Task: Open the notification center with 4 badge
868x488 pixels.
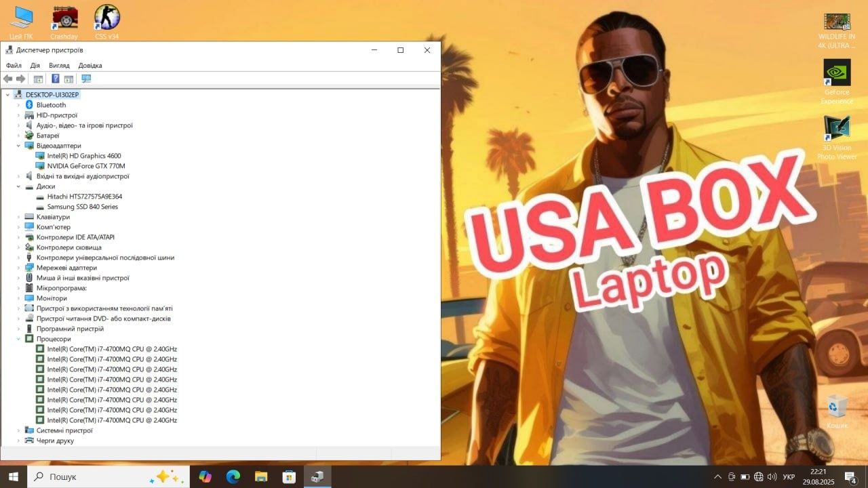Action: (x=850, y=476)
